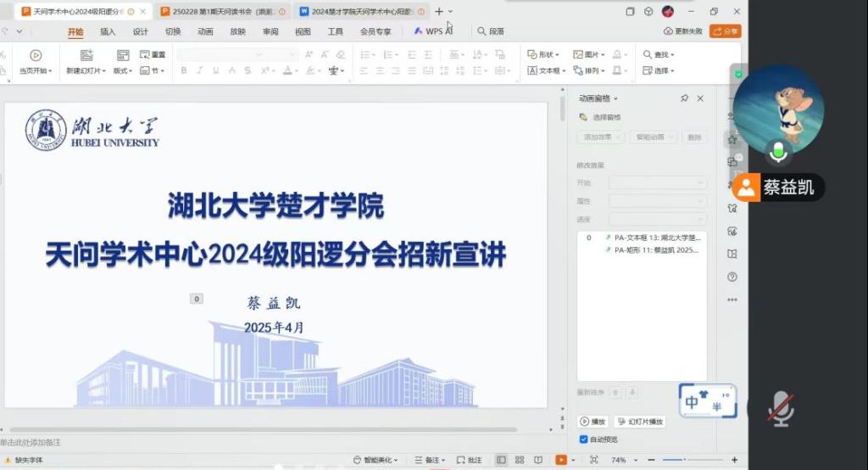
Task: Click the slide sorter view icon in status bar
Action: tap(520, 460)
